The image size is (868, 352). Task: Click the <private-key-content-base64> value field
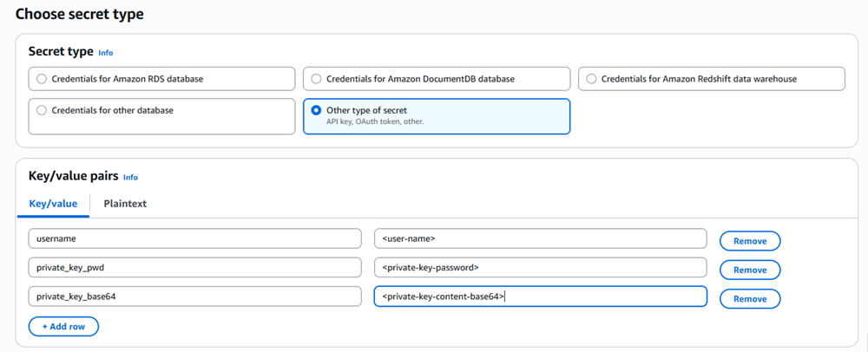point(540,297)
